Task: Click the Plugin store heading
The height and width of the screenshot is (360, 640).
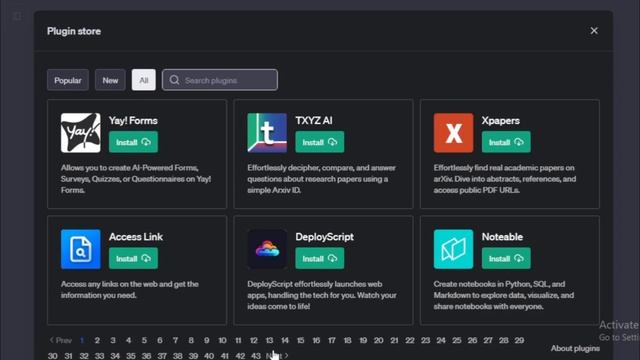Action: 74,31
